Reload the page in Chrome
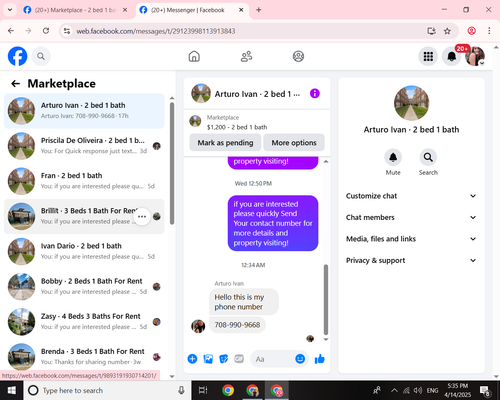This screenshot has height=400, width=500. 46,31
